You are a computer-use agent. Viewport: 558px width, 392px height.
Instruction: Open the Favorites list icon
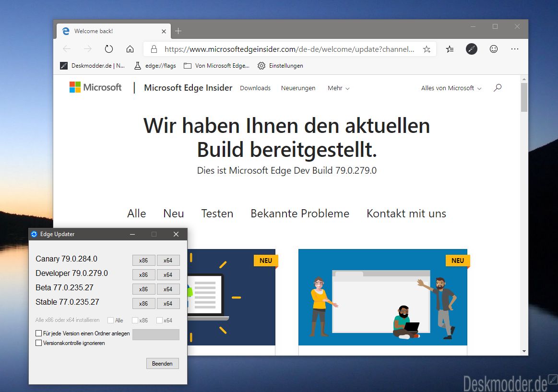point(450,49)
